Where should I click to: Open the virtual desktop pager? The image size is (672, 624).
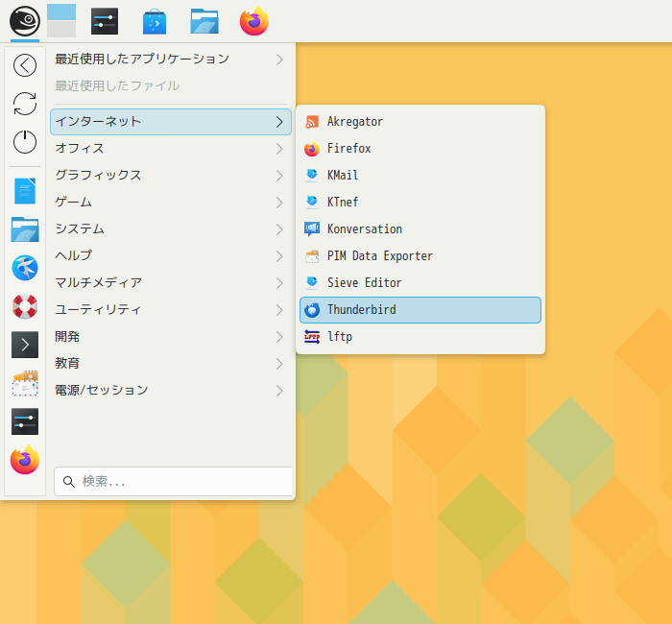[x=61, y=20]
